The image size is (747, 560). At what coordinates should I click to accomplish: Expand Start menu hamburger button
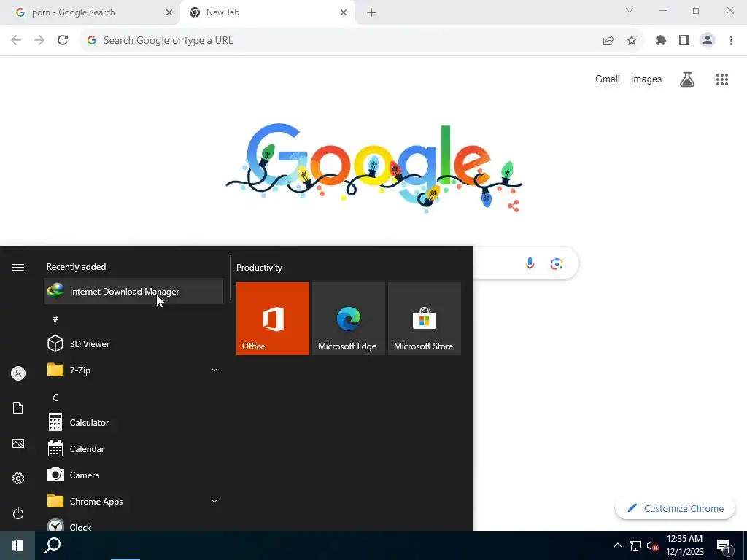point(18,267)
